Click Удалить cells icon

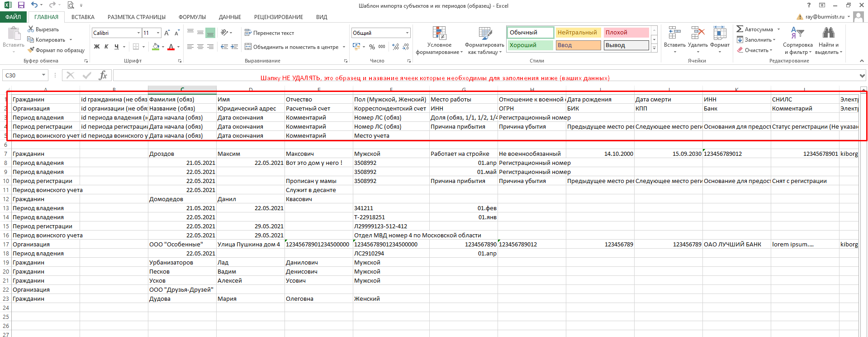[698, 33]
